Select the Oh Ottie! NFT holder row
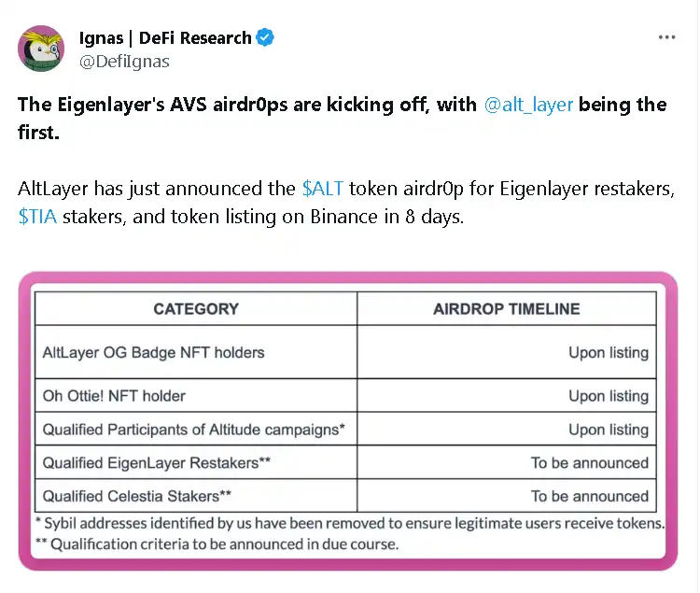The width and height of the screenshot is (700, 593). pyautogui.click(x=114, y=396)
